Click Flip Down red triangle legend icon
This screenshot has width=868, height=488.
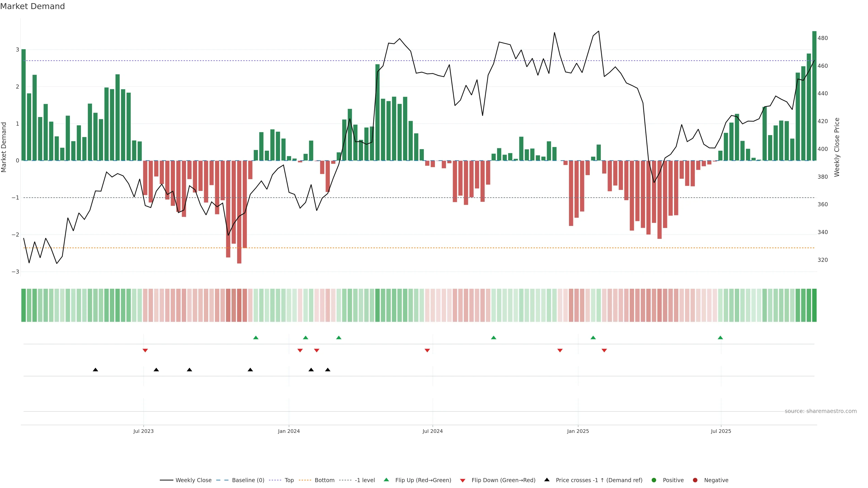(x=463, y=481)
